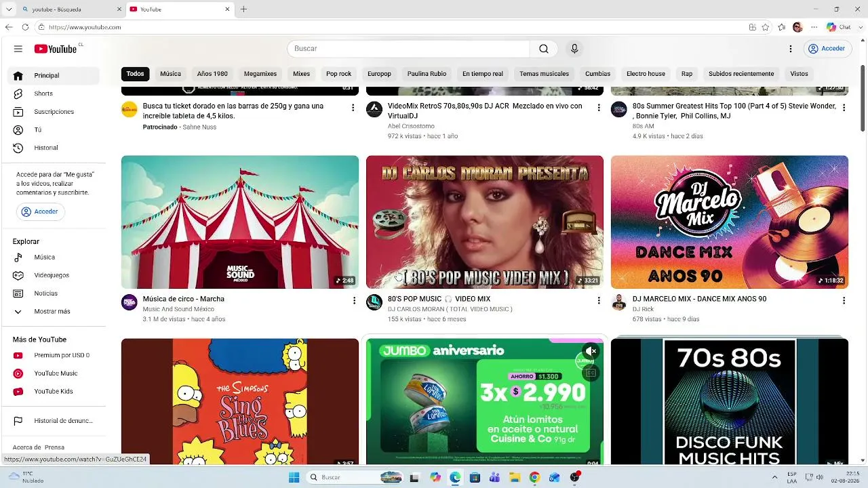Viewport: 868px width, 488px height.
Task: Open options for 80s Summer Greatest Hits
Action: pyautogui.click(x=844, y=108)
